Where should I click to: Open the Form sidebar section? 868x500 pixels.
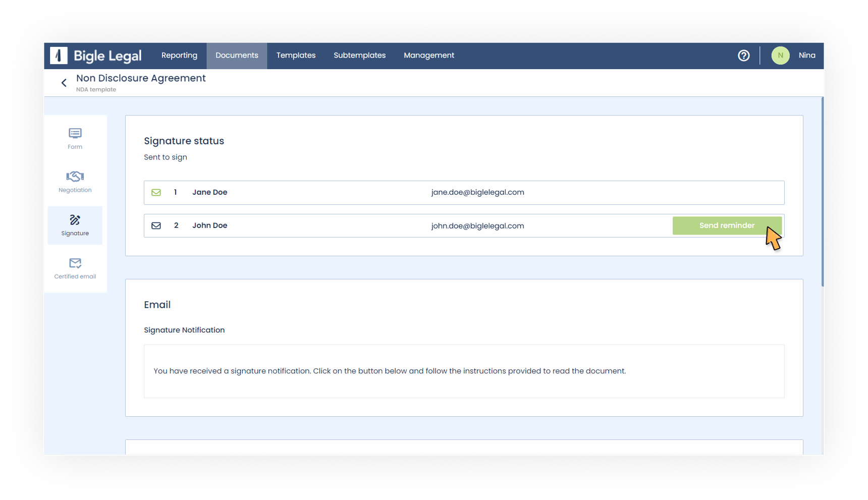point(75,139)
